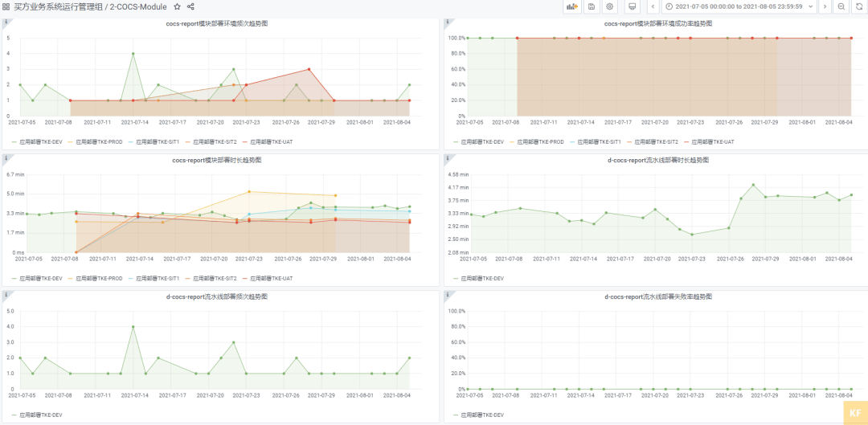Screen dimensions: 868x425
Task: Click the Add panel icon in toolbar
Action: [572, 6]
